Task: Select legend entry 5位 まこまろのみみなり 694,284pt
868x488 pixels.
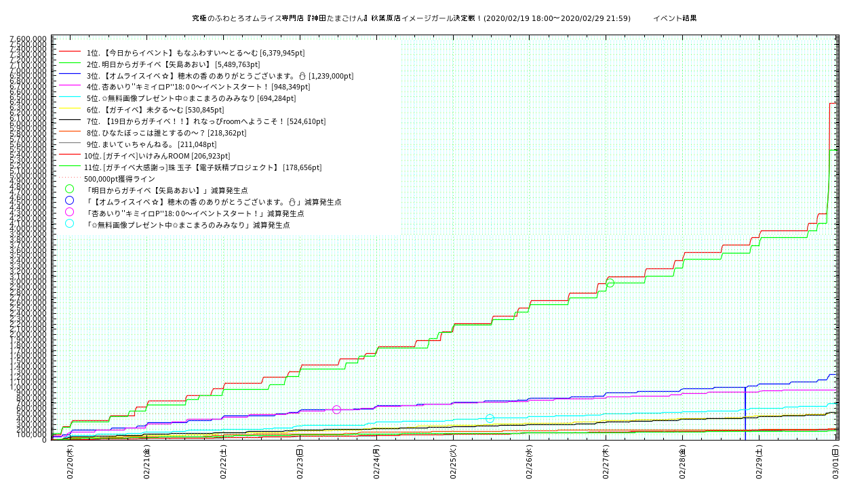Action: tap(191, 98)
